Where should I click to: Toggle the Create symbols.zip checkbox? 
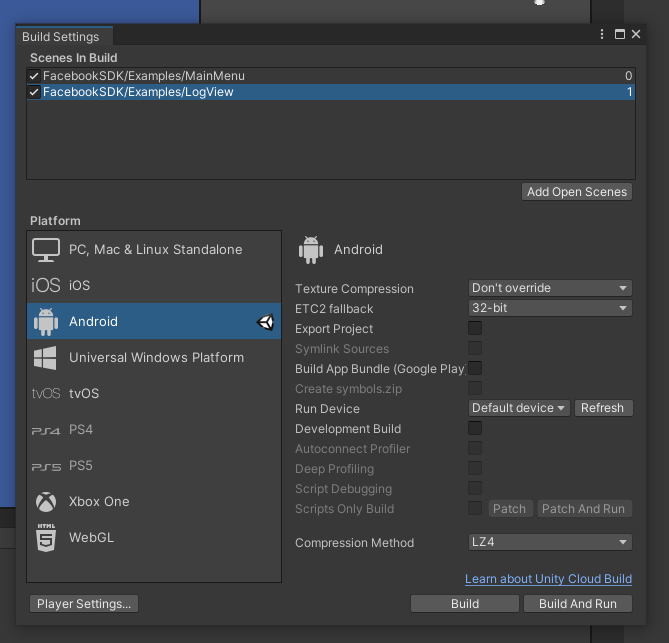click(x=475, y=388)
